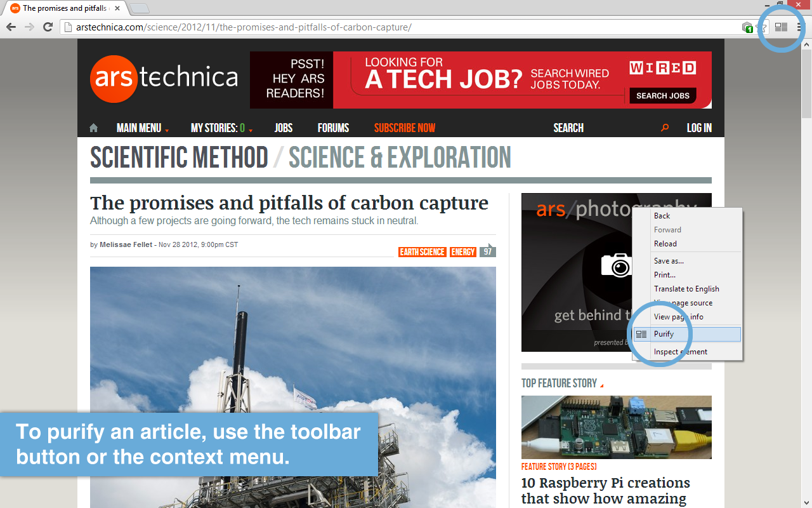Viewport: 812px width, 508px height.
Task: Click the TOP FEATURE STORY heading
Action: tap(559, 383)
